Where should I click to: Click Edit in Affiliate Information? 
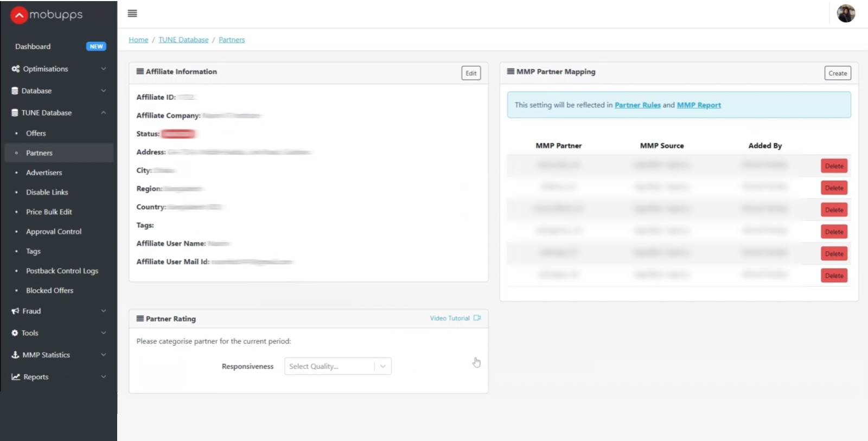click(471, 73)
